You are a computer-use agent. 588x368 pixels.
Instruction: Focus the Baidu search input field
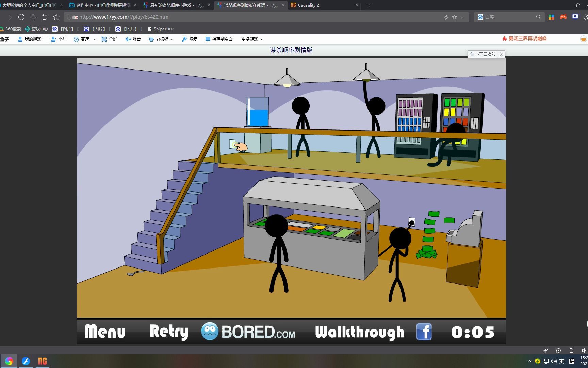(x=509, y=17)
